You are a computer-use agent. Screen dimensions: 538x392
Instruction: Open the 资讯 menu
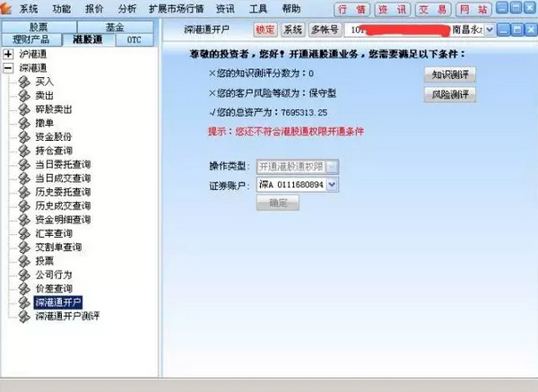point(225,9)
